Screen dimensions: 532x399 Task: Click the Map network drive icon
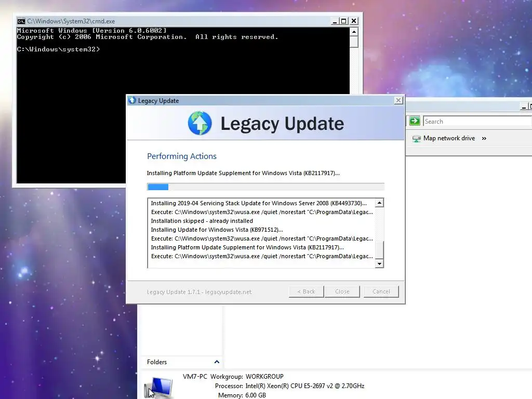click(416, 139)
